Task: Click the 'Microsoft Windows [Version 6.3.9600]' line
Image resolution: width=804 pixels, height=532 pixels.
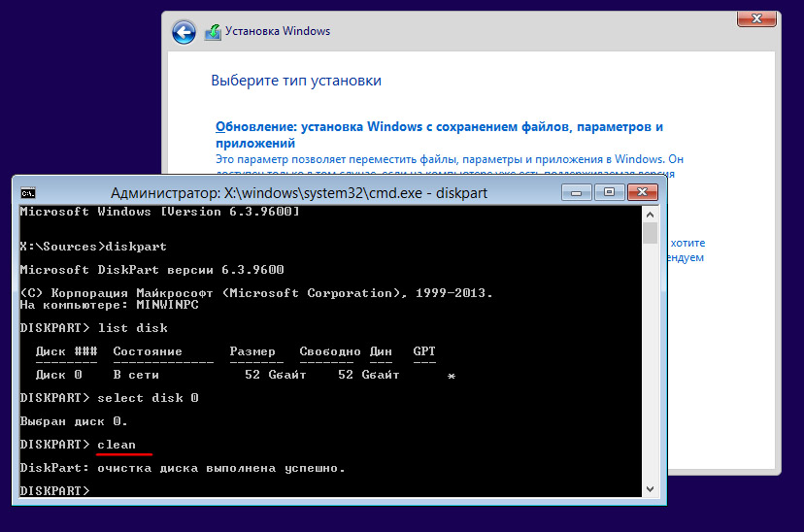Action: 159,212
